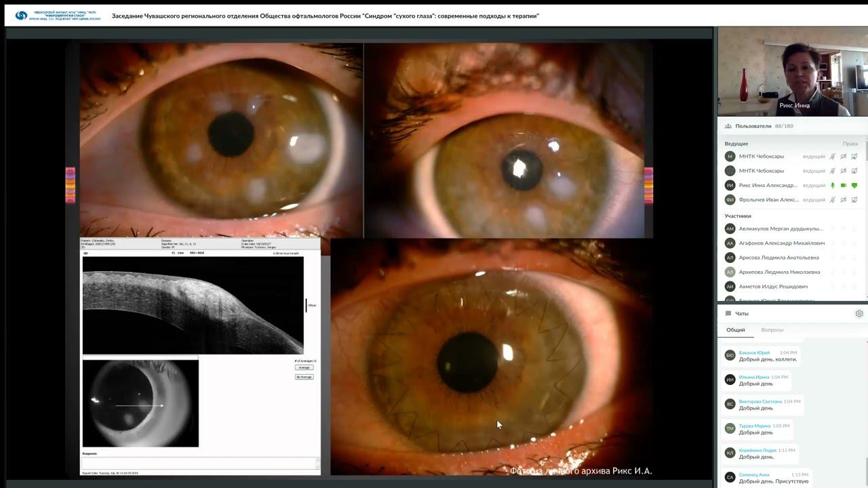
Task: Toggle screen sharing for Фрольчев Иван
Action: click(x=854, y=200)
